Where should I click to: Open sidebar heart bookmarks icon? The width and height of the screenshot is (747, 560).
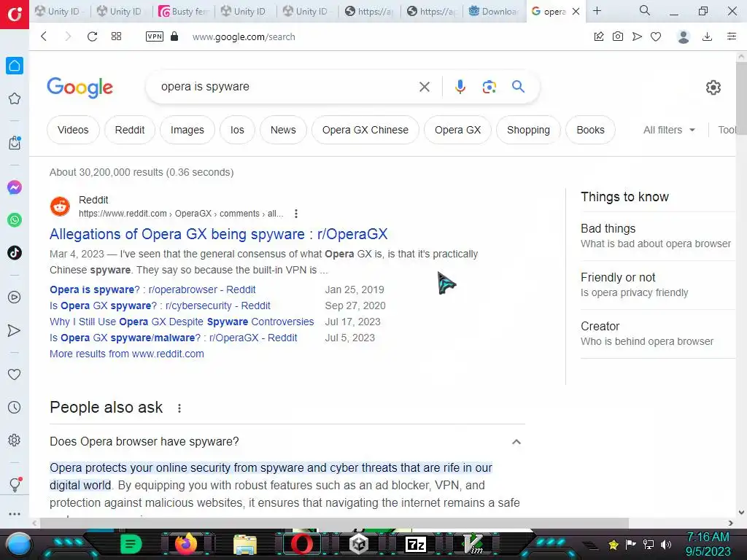pyautogui.click(x=15, y=374)
